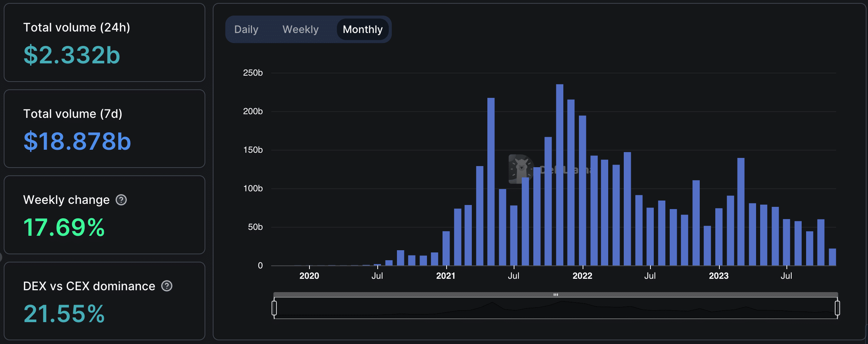
Task: Click the right handle of the range slider
Action: coord(837,308)
